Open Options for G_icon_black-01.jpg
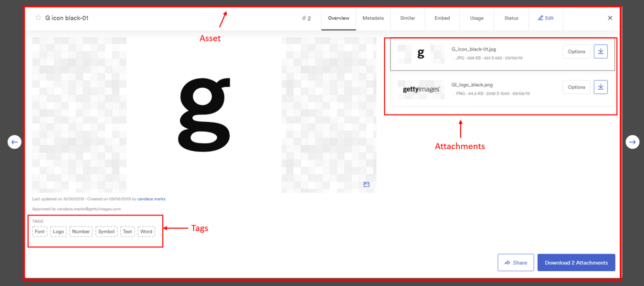 [577, 51]
